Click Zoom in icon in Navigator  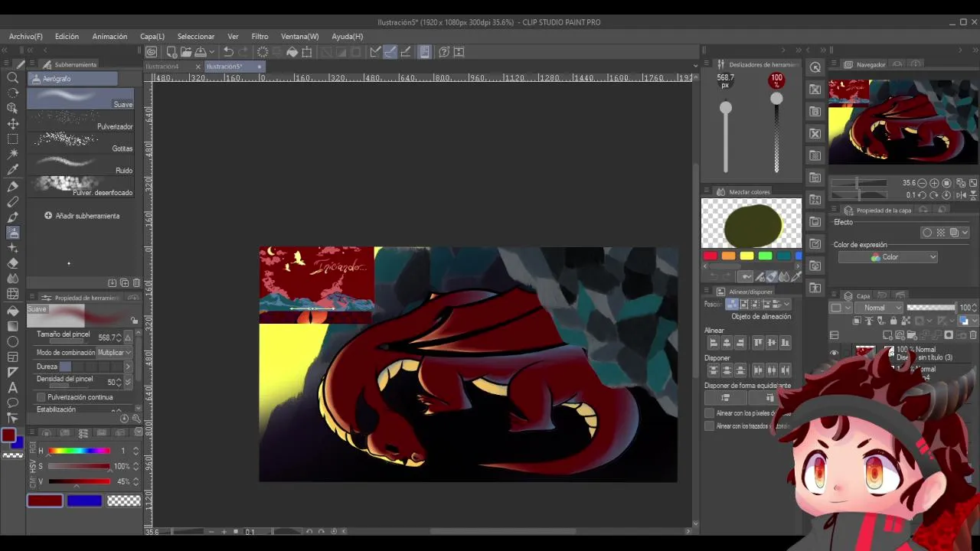click(x=934, y=183)
